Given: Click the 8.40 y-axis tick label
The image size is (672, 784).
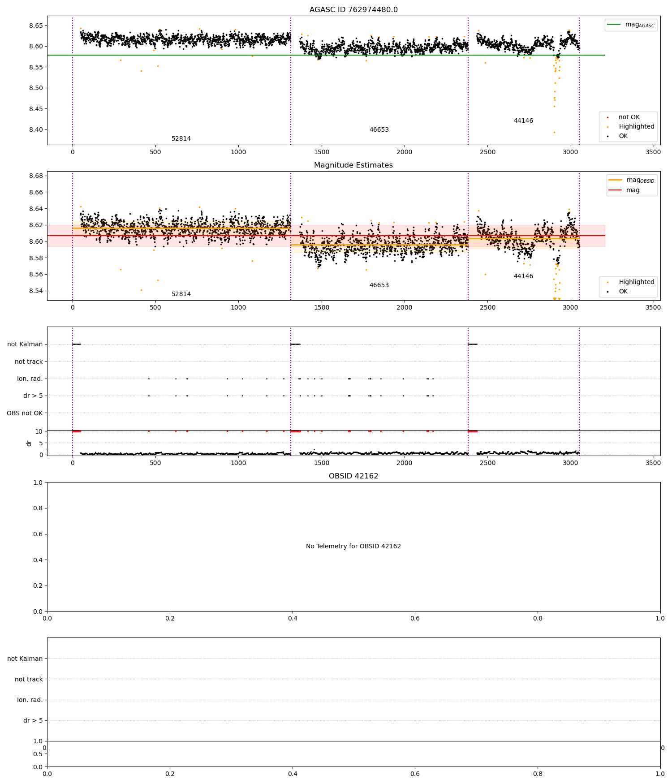Looking at the screenshot, I should click(x=37, y=130).
